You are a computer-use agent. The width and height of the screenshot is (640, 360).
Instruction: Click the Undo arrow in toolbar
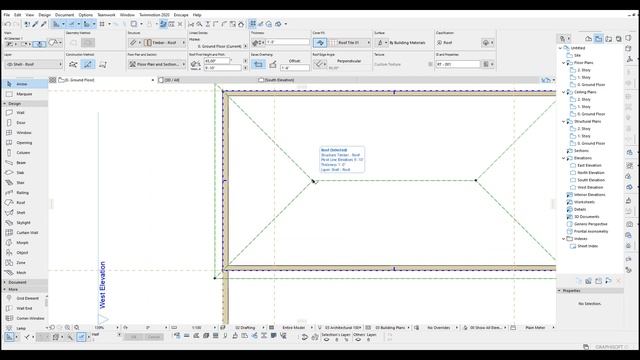(7, 24)
